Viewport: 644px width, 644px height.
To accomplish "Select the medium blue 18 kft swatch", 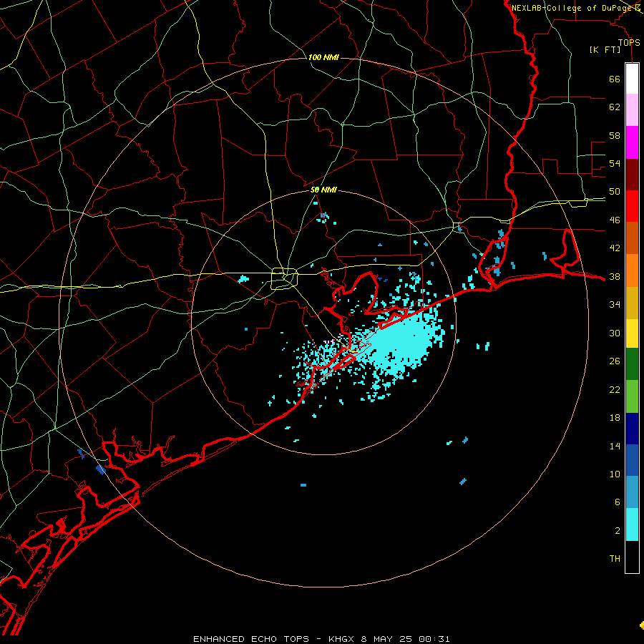I will tap(632, 460).
